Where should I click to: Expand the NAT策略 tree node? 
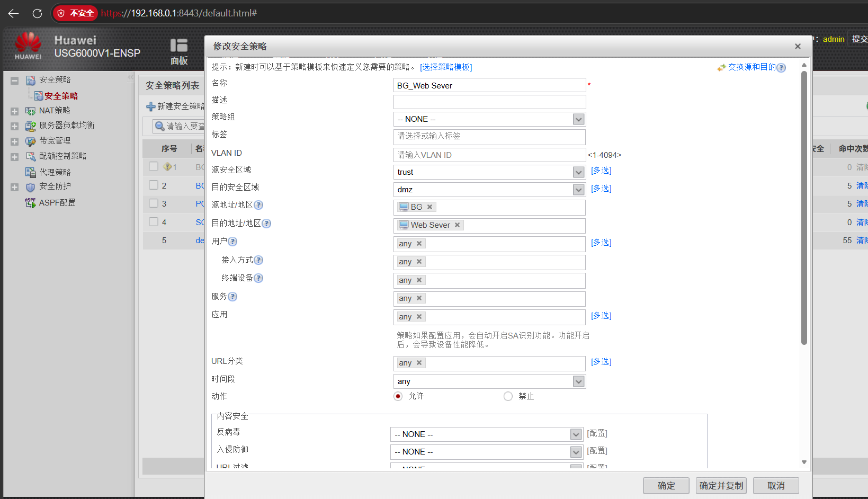point(15,111)
